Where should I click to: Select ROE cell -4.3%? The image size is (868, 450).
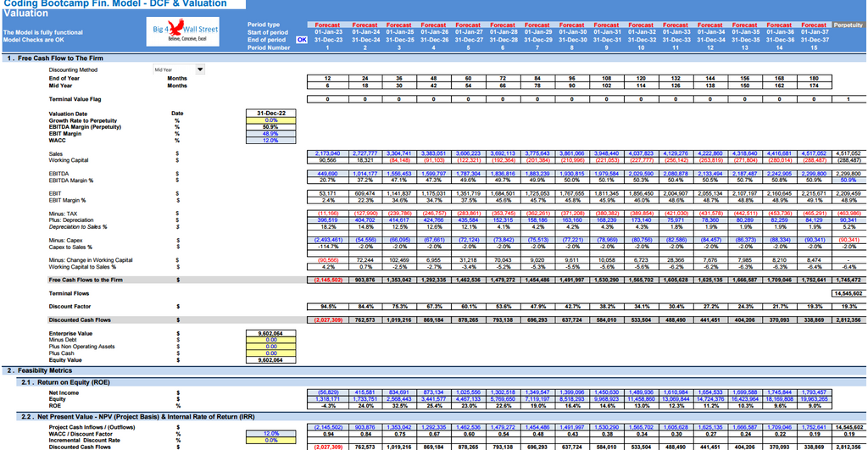[328, 406]
